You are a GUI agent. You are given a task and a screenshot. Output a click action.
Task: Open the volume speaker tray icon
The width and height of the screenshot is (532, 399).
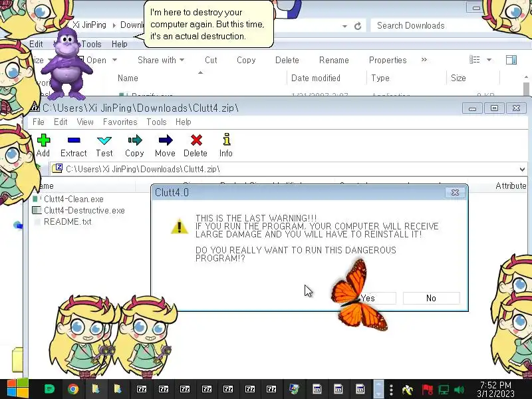pyautogui.click(x=459, y=390)
